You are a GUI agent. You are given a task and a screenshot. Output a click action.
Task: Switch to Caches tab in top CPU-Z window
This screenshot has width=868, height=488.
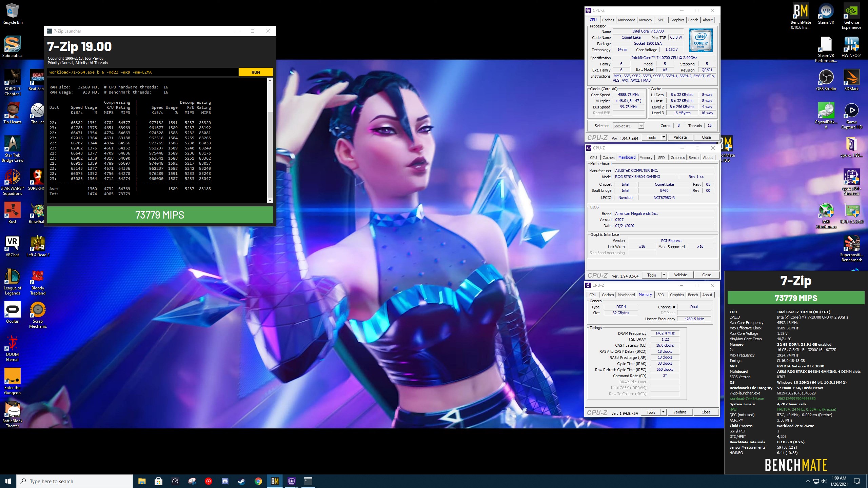608,20
